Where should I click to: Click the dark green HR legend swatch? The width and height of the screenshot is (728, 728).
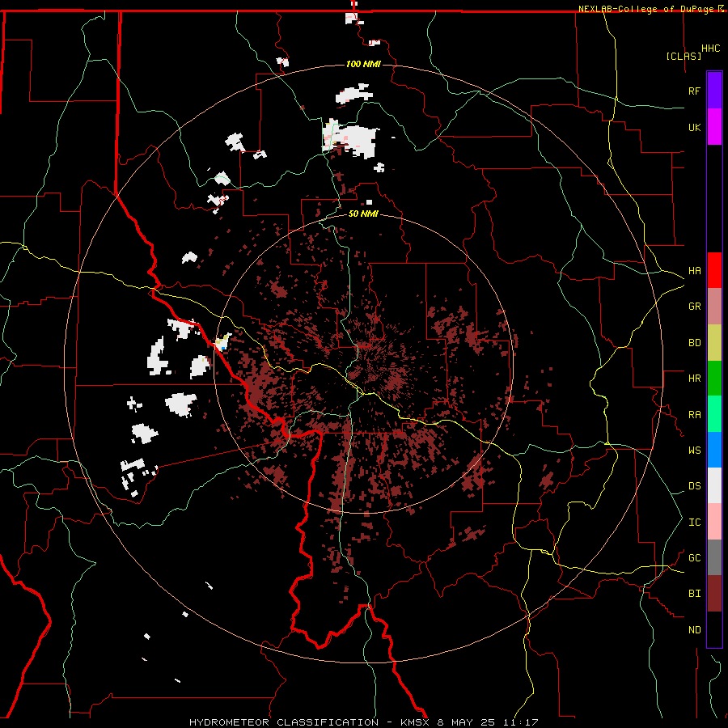(x=714, y=379)
